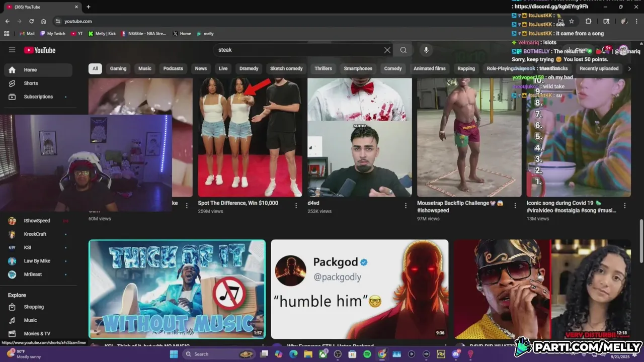Viewport: 644px width, 362px height.
Task: Select the Animated films filter chip
Action: click(x=430, y=68)
